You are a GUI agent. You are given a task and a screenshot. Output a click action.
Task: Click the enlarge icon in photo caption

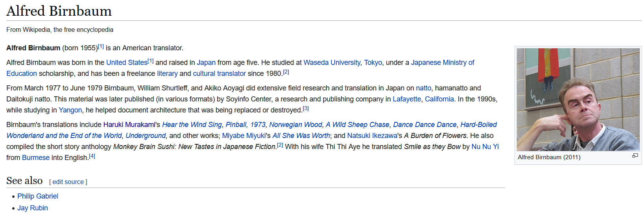click(x=635, y=156)
